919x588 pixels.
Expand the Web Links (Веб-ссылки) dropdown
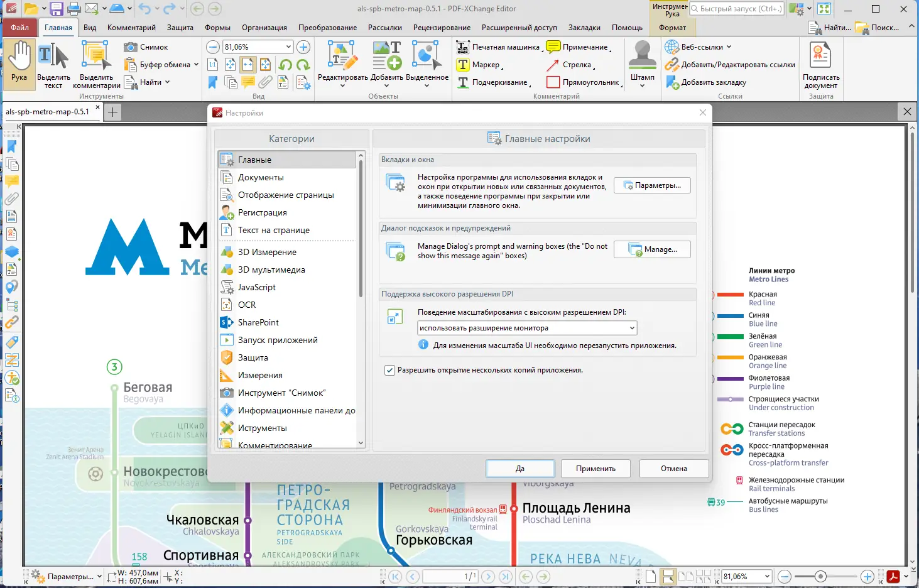729,47
